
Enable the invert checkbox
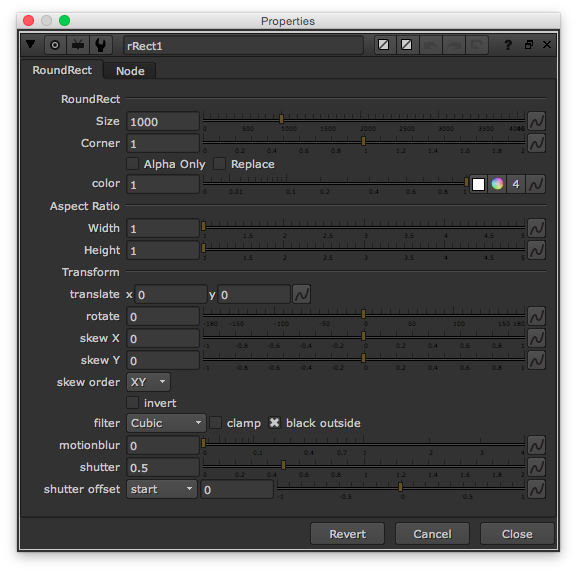[x=132, y=403]
